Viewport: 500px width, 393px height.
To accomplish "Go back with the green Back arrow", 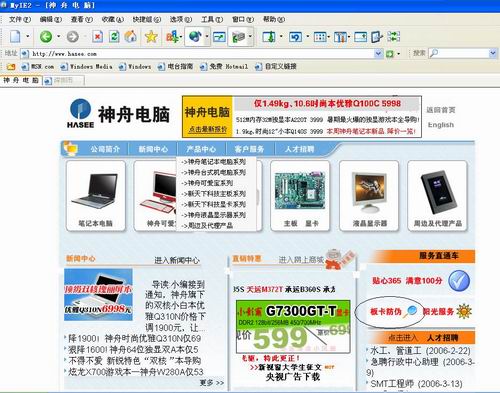I will 46,36.
